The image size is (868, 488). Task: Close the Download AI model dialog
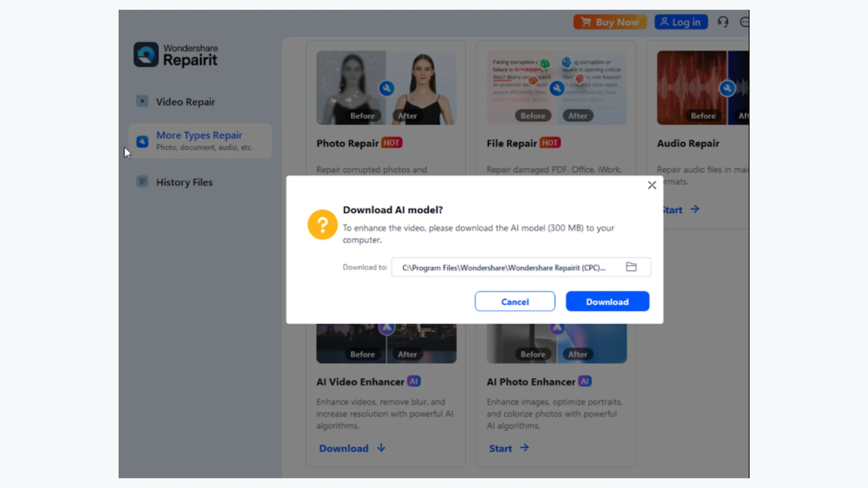coord(652,185)
